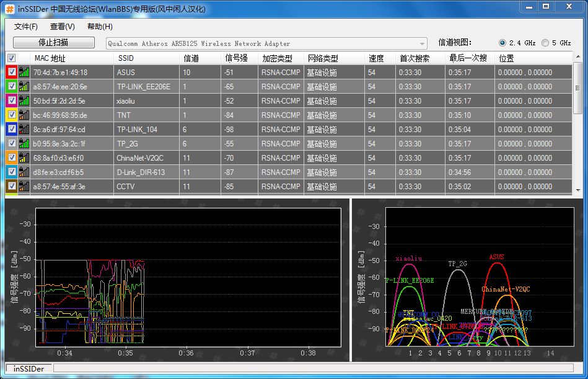Viewport: 588px width, 379px height.
Task: Click the 网络类型 column header
Action: [x=334, y=58]
